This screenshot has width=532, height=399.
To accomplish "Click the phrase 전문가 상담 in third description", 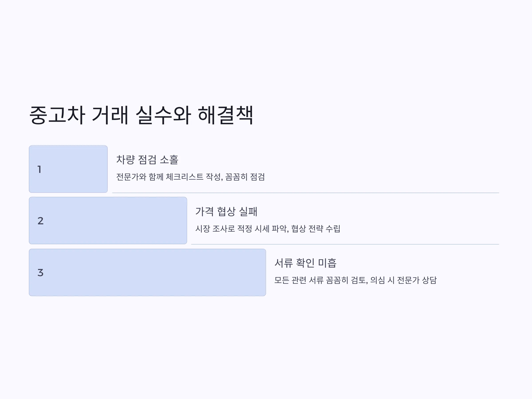I will coord(417,280).
